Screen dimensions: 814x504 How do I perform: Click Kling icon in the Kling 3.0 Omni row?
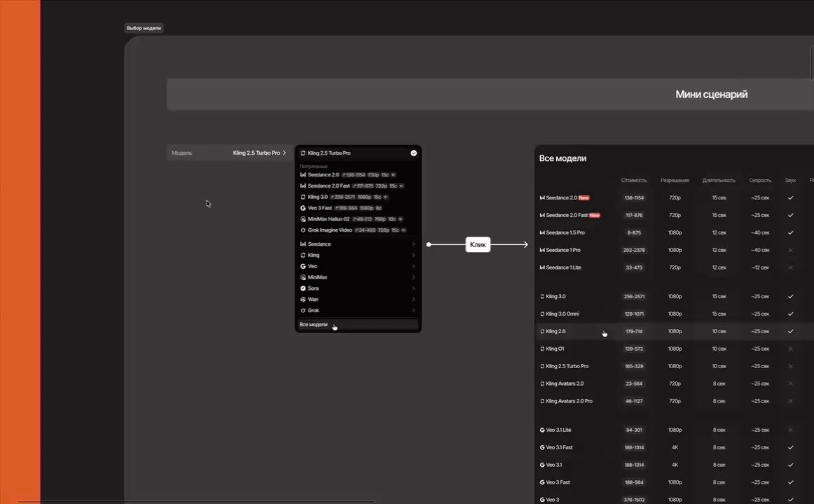click(542, 314)
